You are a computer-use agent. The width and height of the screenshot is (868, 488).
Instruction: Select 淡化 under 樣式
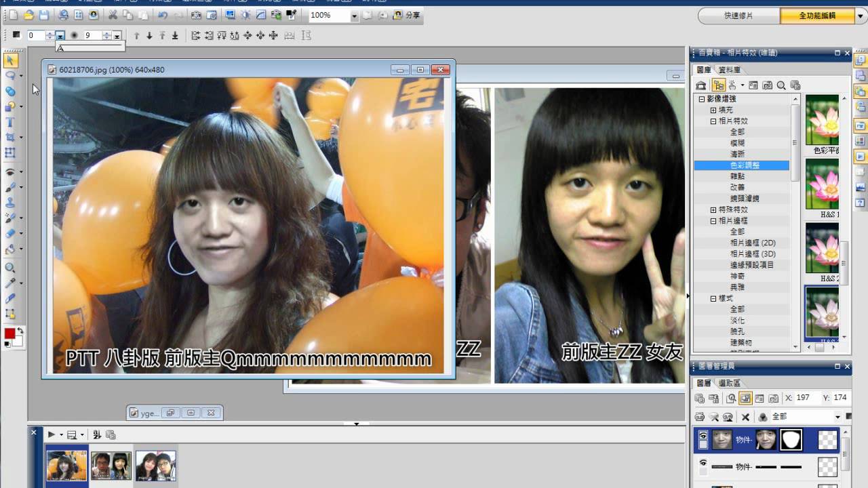pyautogui.click(x=737, y=321)
